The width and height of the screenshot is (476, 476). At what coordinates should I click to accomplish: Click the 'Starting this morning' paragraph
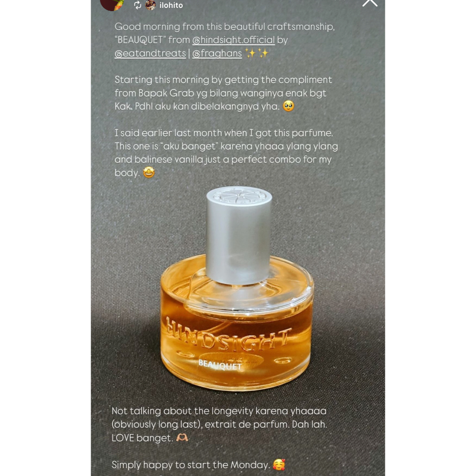click(x=223, y=93)
